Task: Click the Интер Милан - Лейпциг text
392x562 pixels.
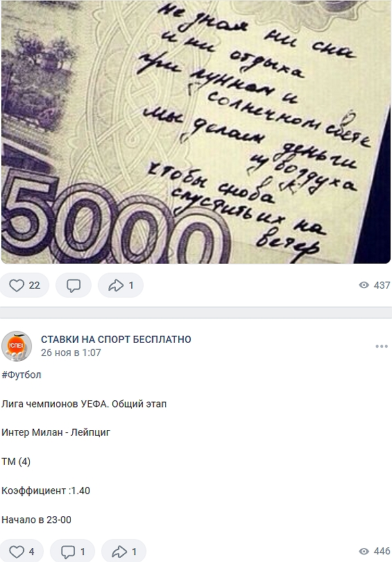Action: pyautogui.click(x=56, y=433)
